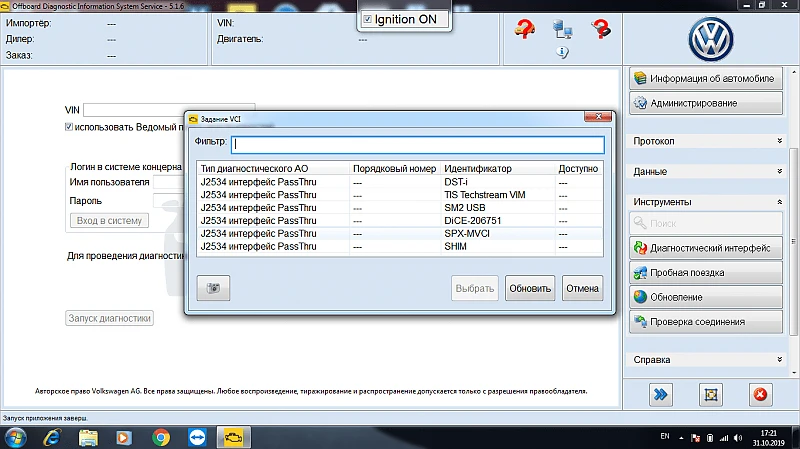Click the Volkswagen logo
The width and height of the screenshot is (800, 449).
point(711,40)
